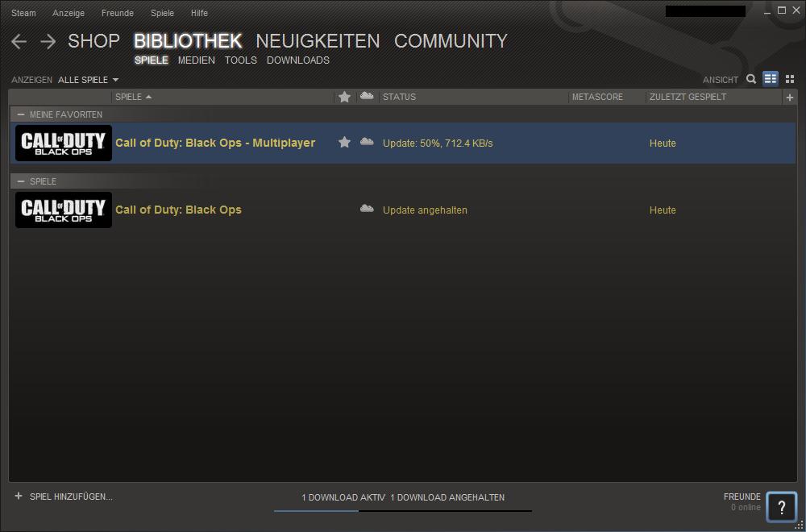Click plus icon beside Spiel hinzufügen
Viewport: 806px width, 532px height.
click(19, 497)
